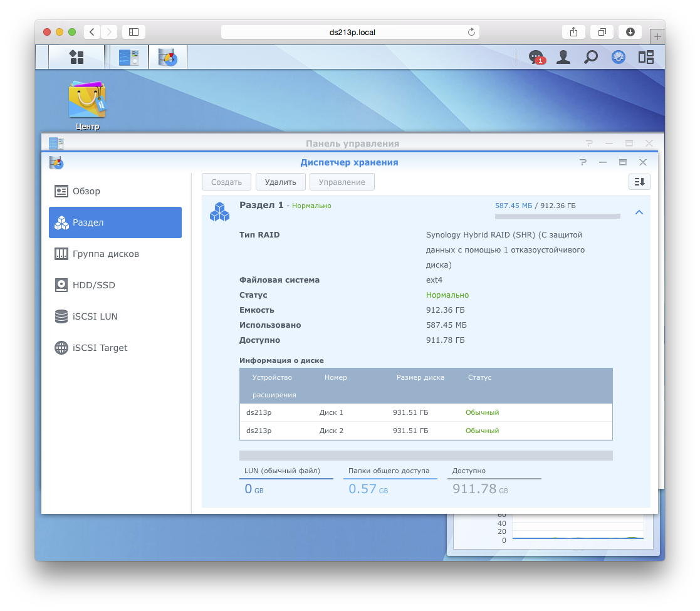Click the macOS green fullscreen button
The width and height of the screenshot is (700, 611).
coord(72,32)
